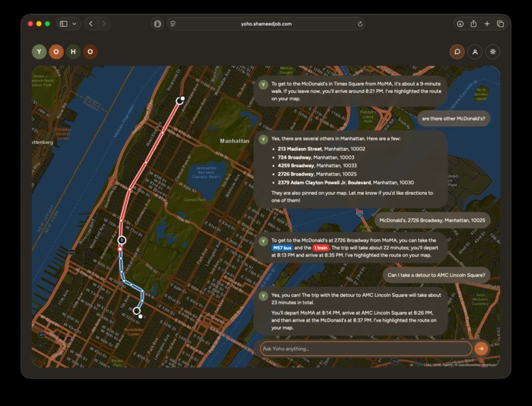Click the AMC Lincoln Square detour message
Screen dimensions: 532x406
tap(436, 275)
